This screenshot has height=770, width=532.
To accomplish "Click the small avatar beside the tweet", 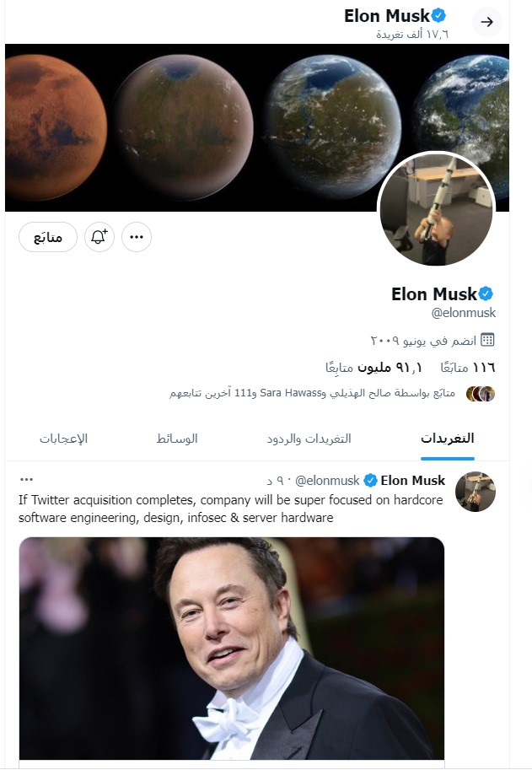I will point(475,492).
